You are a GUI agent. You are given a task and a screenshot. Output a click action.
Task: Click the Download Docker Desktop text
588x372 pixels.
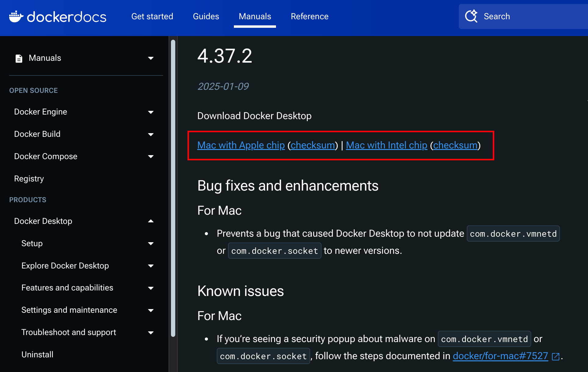(x=254, y=116)
